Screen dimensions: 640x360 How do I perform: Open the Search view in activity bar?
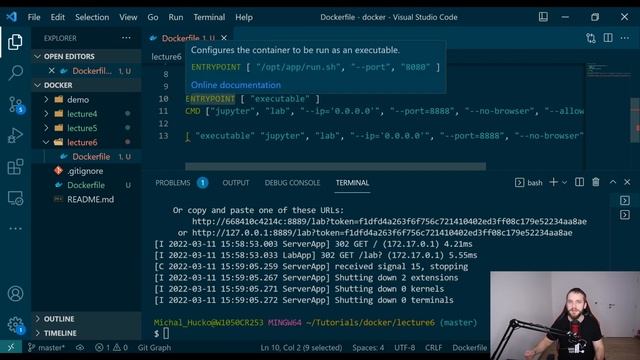click(x=15, y=73)
